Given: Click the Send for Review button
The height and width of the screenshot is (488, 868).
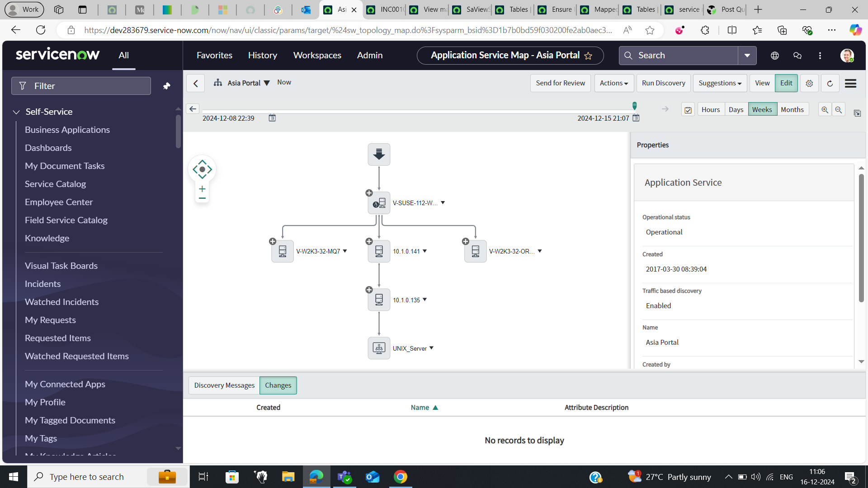Looking at the screenshot, I should [x=560, y=83].
